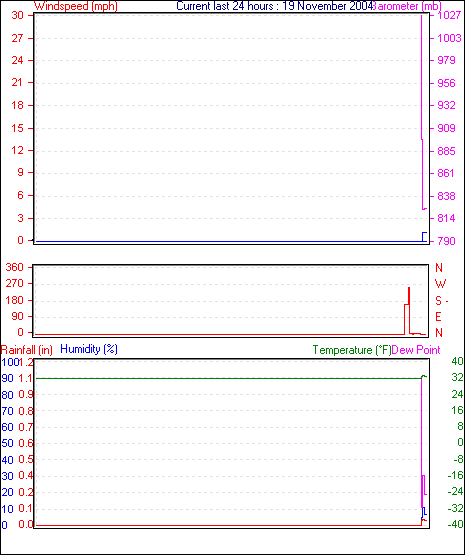
Task: Select the 790 barometer axis value
Action: coord(446,241)
